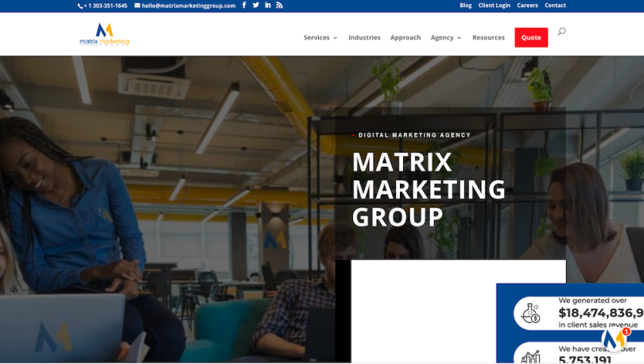Select Resources in the navigation
The width and height of the screenshot is (644, 364).
click(x=488, y=37)
